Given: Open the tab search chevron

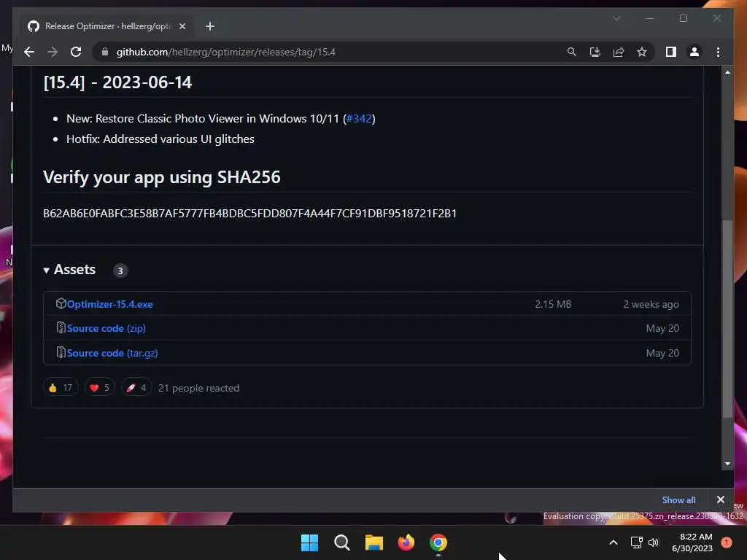Looking at the screenshot, I should tap(616, 18).
